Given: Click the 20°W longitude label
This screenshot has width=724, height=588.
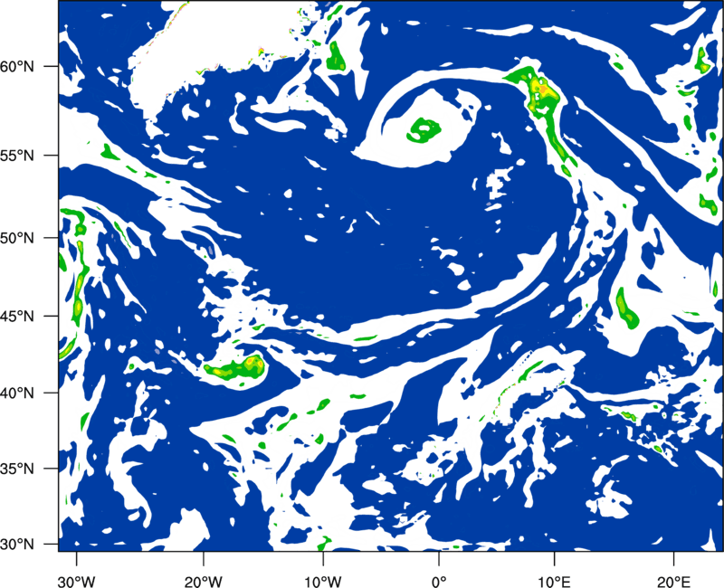Looking at the screenshot, I should 203,582.
